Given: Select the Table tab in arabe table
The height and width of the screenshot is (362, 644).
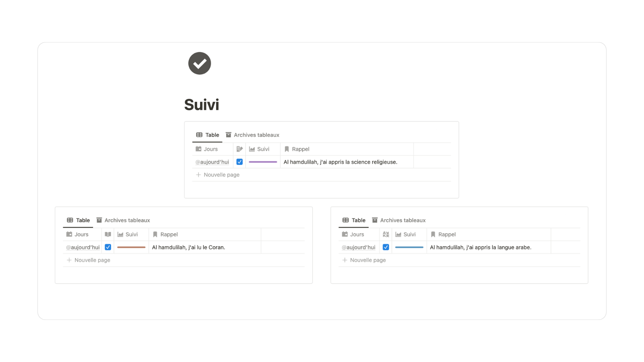Looking at the screenshot, I should click(x=354, y=220).
